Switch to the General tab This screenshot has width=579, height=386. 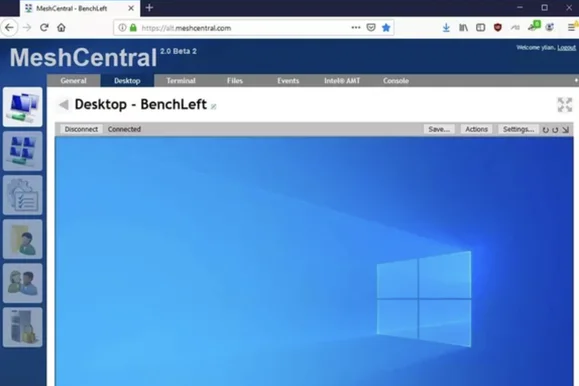73,81
